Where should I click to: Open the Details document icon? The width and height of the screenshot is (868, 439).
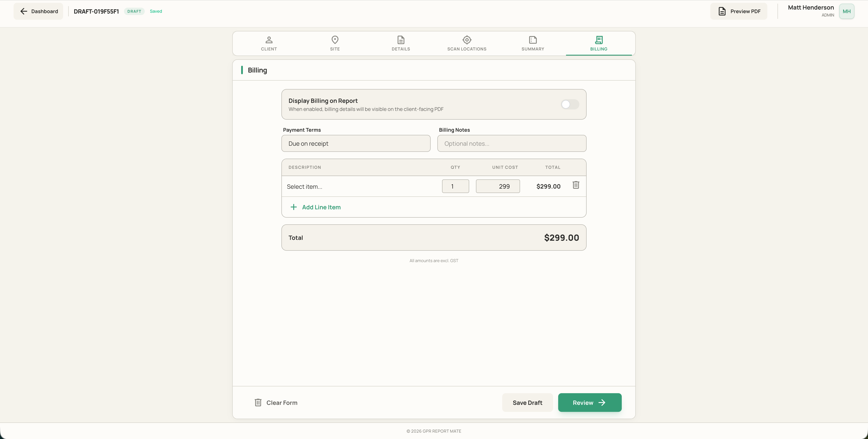(x=401, y=40)
